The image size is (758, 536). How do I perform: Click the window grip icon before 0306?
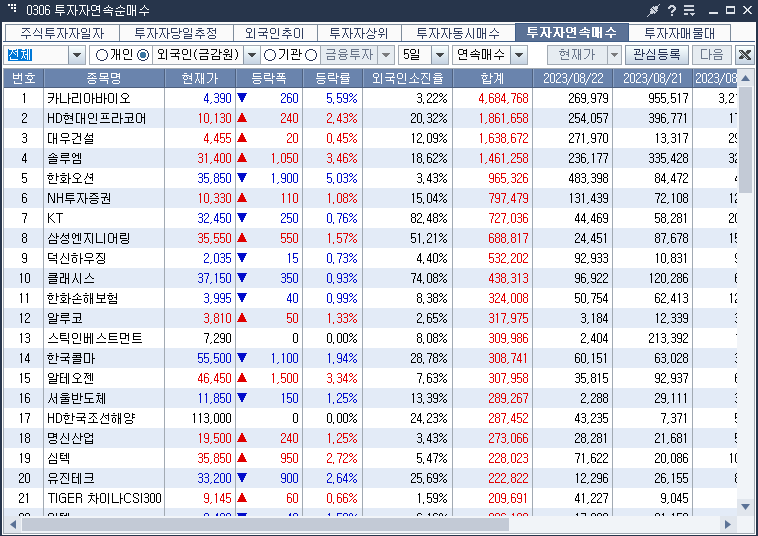(x=13, y=8)
